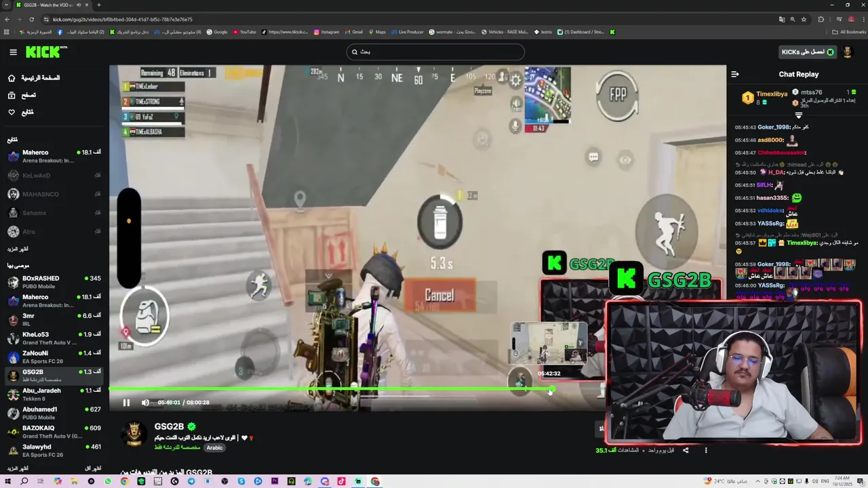The height and width of the screenshot is (488, 868).
Task: Open the Gmail bookmark
Action: (353, 32)
